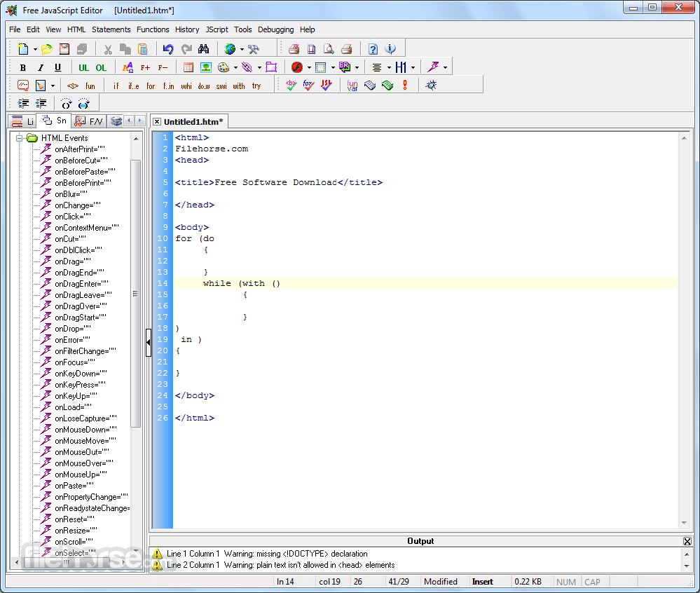
Task: Insert 'try' statement button
Action: click(x=256, y=86)
